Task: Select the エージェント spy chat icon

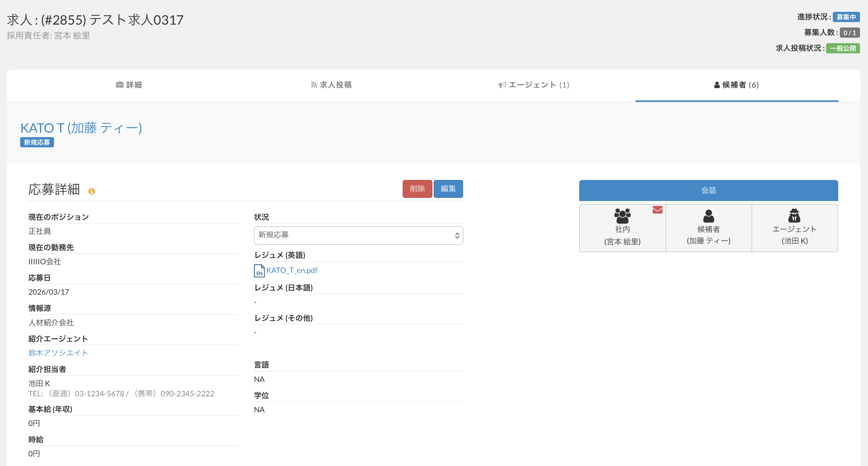Action: point(794,216)
